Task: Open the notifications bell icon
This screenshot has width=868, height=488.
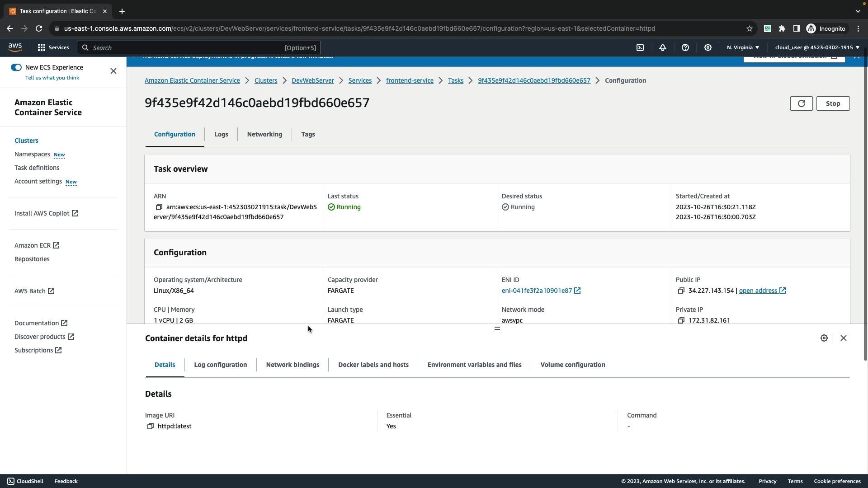Action: pyautogui.click(x=663, y=47)
